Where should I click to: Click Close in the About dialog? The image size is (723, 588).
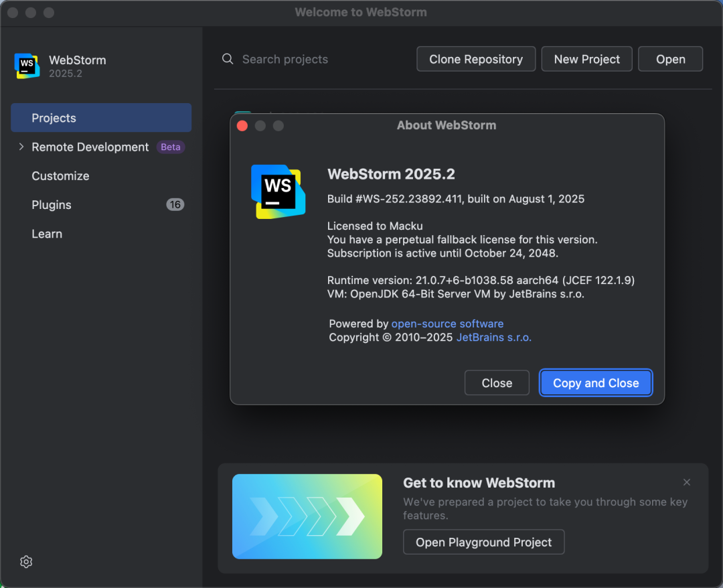point(497,383)
